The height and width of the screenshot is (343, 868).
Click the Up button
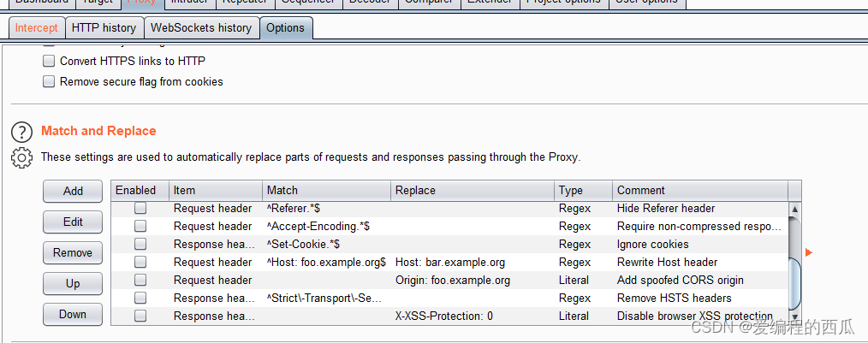pyautogui.click(x=73, y=284)
